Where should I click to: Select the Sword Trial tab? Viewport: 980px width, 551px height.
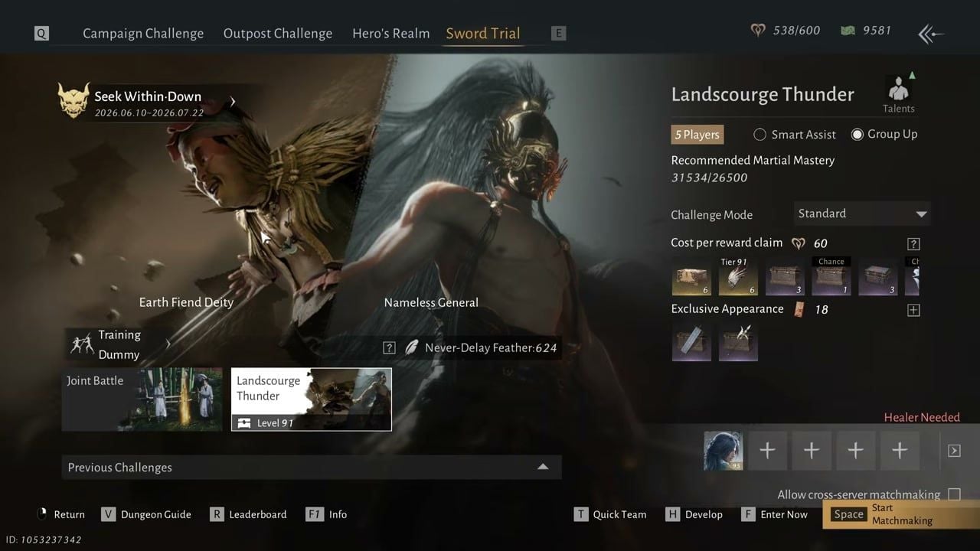[483, 34]
